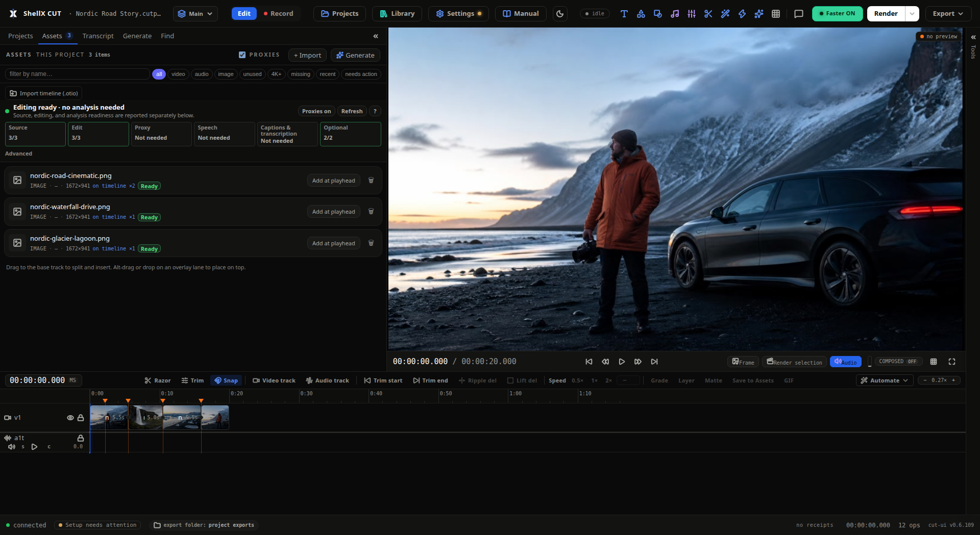Go to the Find tab
This screenshot has height=535, width=980.
(x=167, y=36)
